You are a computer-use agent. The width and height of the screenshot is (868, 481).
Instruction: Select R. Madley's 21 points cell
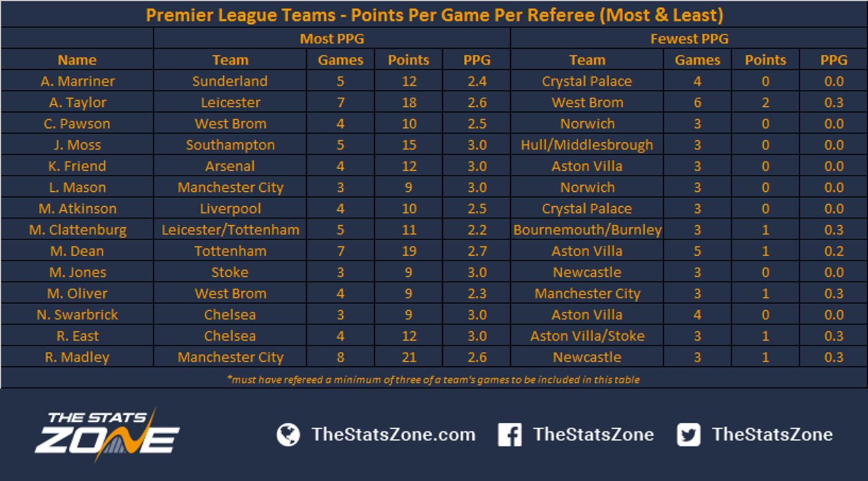coord(408,357)
